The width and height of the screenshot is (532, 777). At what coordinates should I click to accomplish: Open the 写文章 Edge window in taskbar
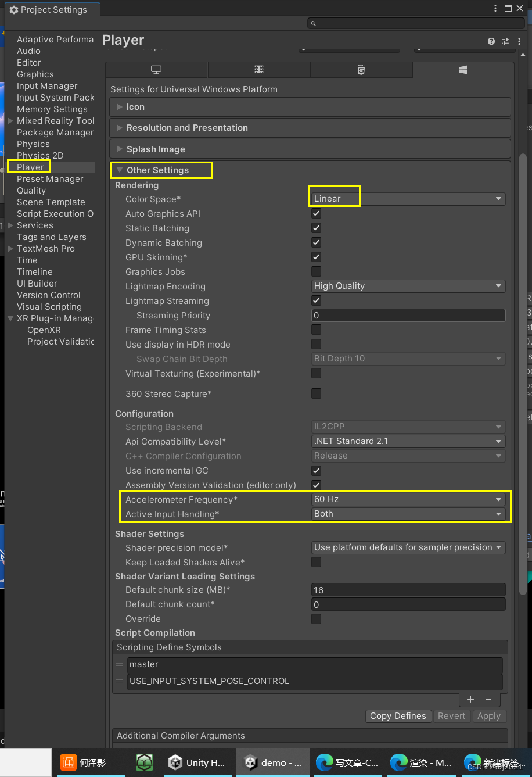tap(347, 762)
